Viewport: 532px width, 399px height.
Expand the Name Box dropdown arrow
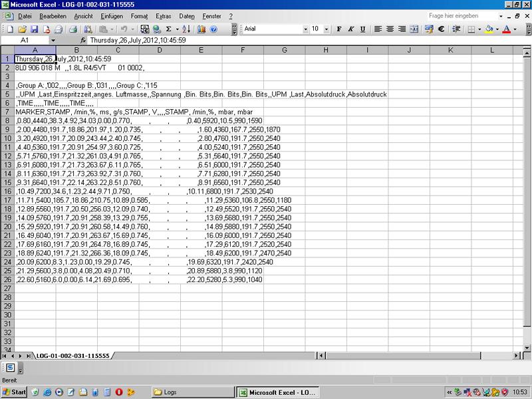[x=53, y=41]
